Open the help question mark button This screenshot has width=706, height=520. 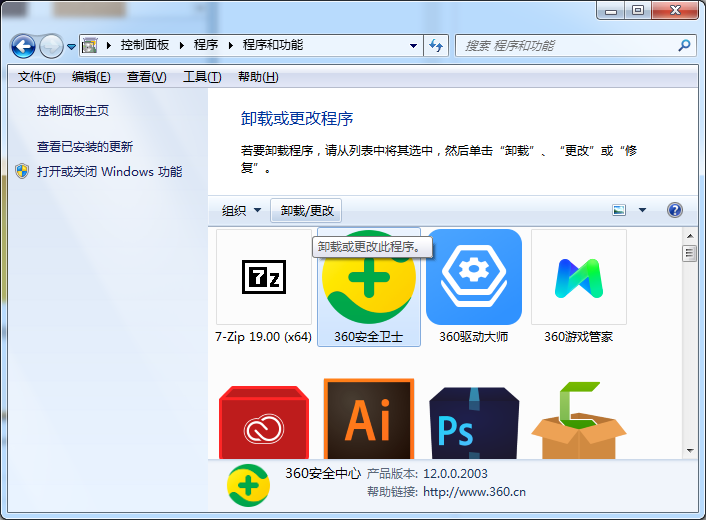pos(675,210)
